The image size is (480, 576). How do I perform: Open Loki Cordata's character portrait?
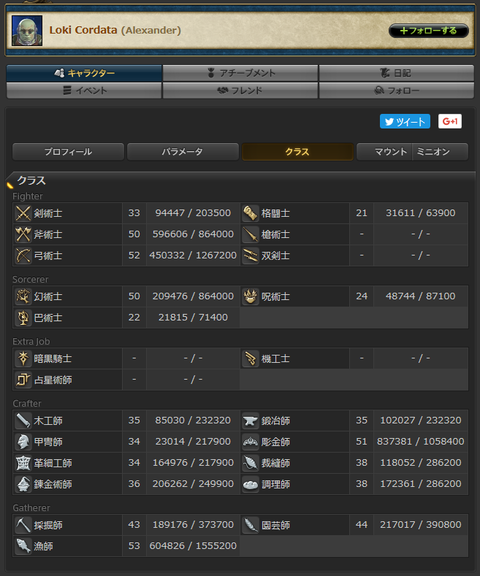(27, 30)
